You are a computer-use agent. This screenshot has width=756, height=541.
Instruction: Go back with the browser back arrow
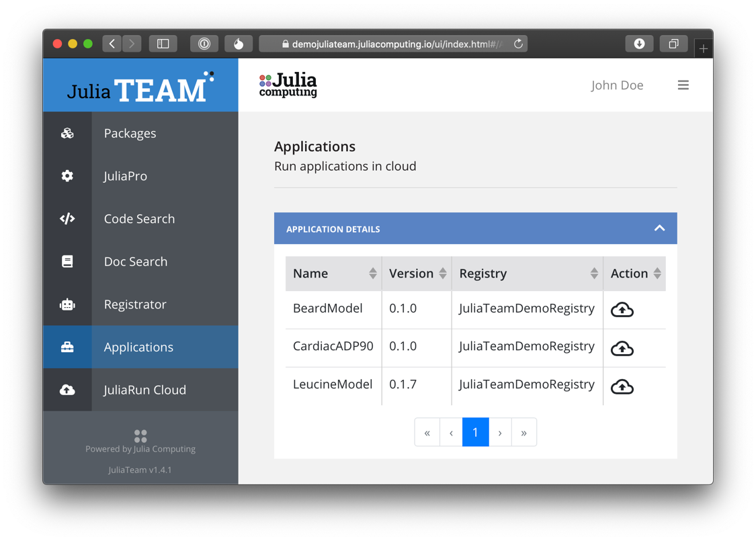pyautogui.click(x=112, y=44)
